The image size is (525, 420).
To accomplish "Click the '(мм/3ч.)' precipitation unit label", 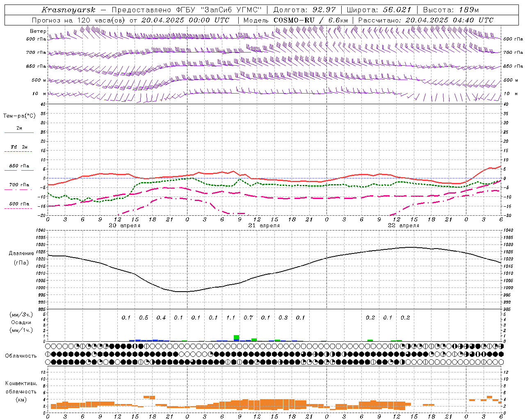I will (21, 315).
